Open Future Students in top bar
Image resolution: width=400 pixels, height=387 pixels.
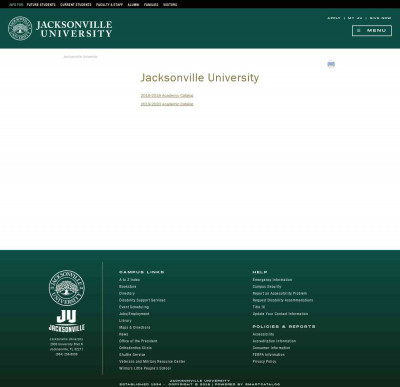(41, 5)
